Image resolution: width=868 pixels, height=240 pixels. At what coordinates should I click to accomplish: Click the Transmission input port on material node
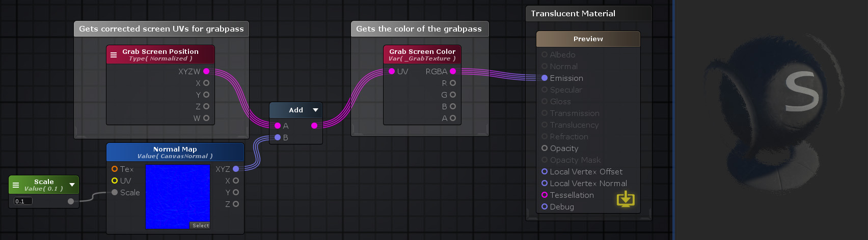tap(545, 113)
